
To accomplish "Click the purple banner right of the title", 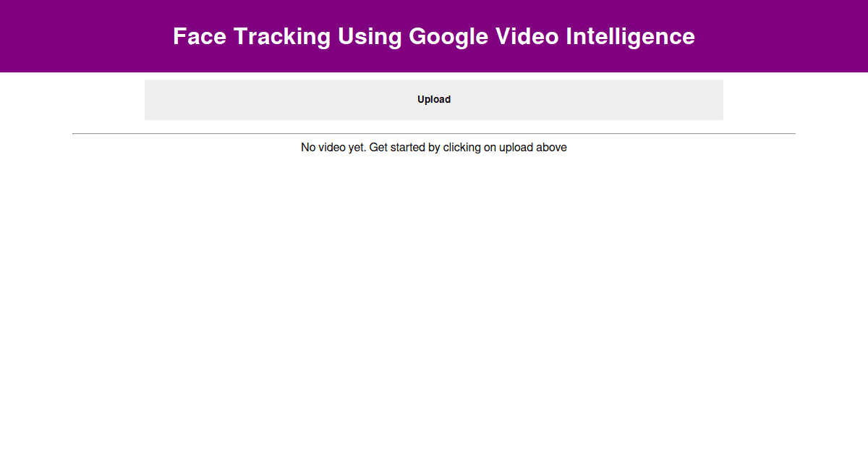I will pos(781,36).
